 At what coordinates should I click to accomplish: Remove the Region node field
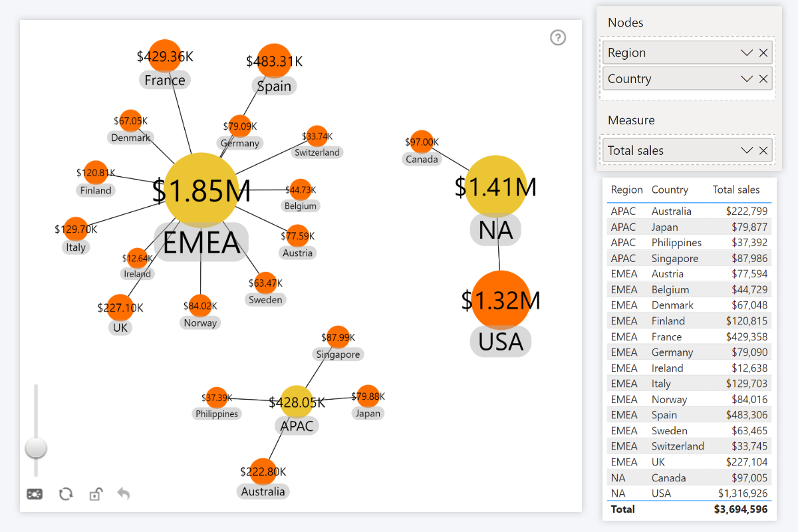coord(763,53)
